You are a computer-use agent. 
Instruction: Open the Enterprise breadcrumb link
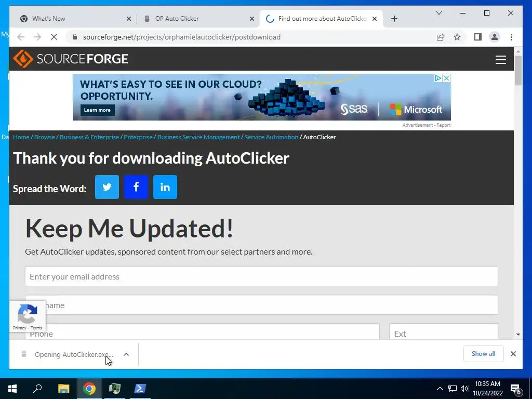tap(138, 137)
